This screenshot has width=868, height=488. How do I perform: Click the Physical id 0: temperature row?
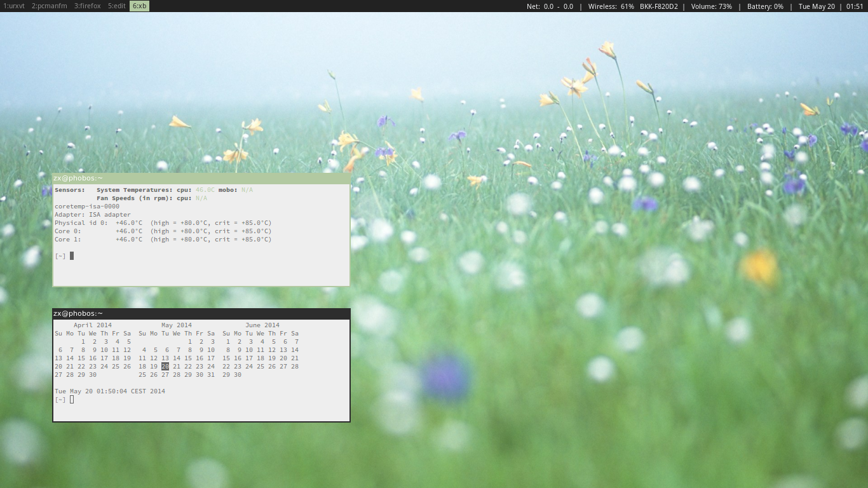163,223
